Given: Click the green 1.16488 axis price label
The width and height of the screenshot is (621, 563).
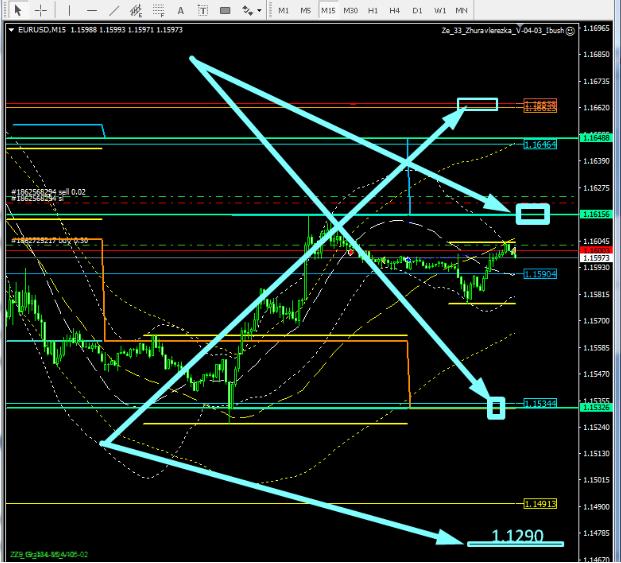Looking at the screenshot, I should (x=596, y=138).
